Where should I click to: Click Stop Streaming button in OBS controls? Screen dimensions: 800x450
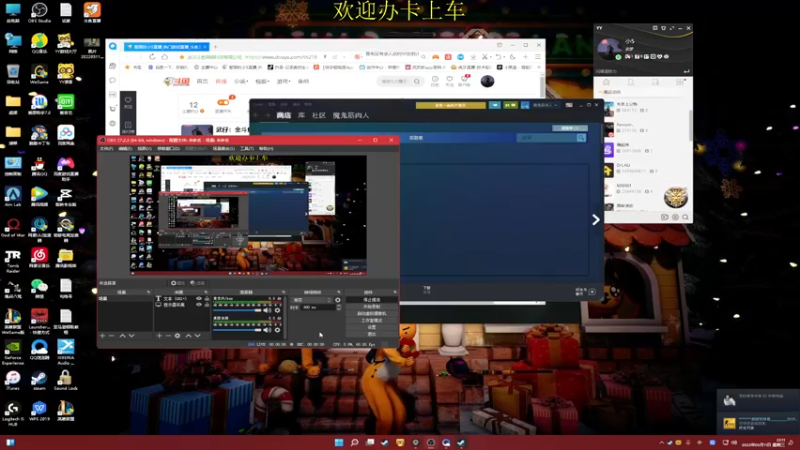371,299
